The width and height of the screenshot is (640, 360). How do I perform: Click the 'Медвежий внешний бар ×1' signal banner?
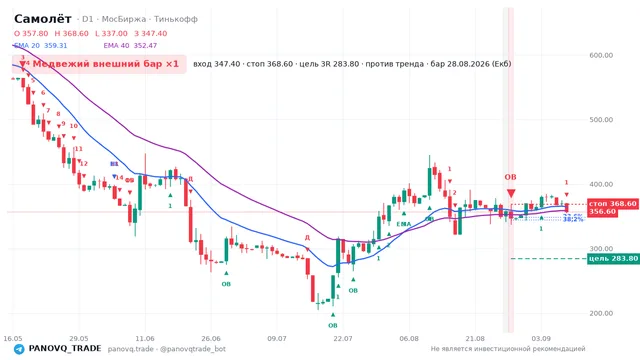pyautogui.click(x=99, y=64)
